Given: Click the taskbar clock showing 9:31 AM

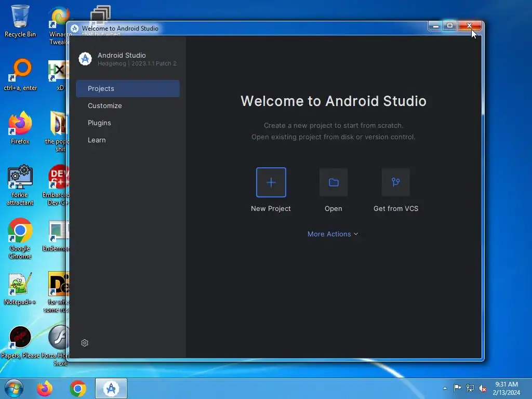Looking at the screenshot, I should tap(506, 389).
